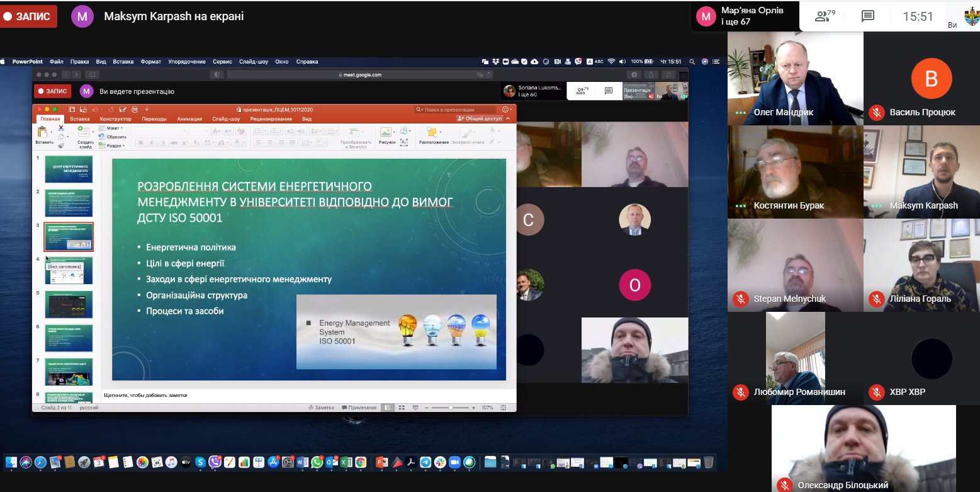Show the participants list with 79 people
Image resolution: width=980 pixels, height=492 pixels.
point(824,16)
